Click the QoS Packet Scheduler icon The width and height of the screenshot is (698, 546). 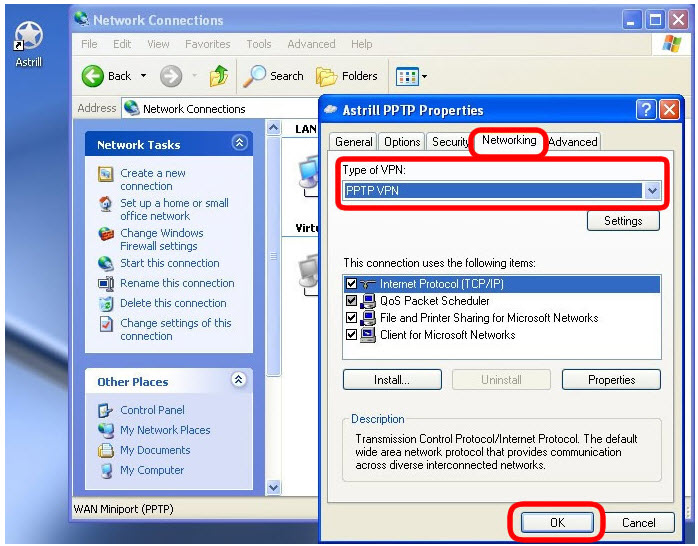point(368,301)
